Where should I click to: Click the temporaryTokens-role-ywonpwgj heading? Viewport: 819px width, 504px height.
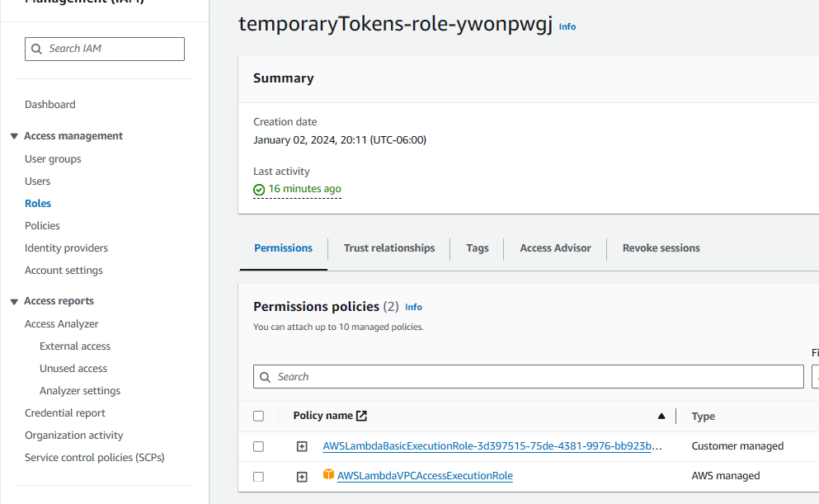[395, 24]
